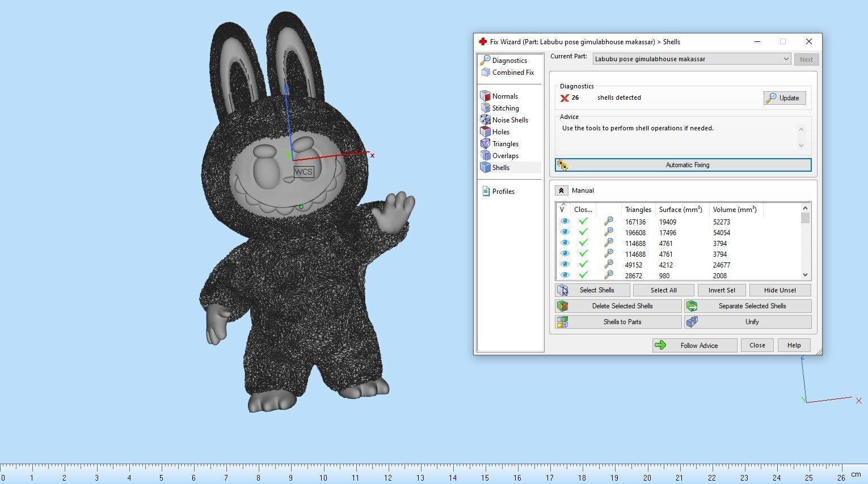This screenshot has height=484, width=868.
Task: Click the Advice box scroll-down arrow
Action: (801, 145)
